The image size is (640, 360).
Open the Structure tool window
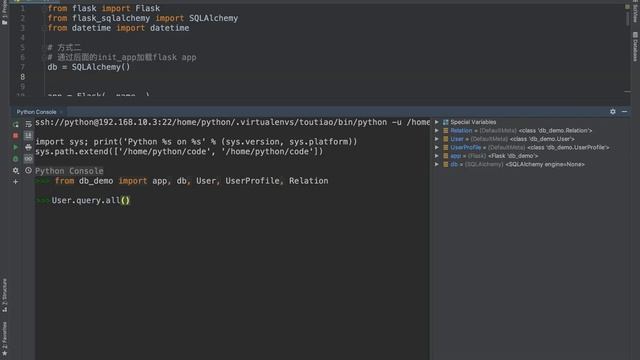[4, 295]
